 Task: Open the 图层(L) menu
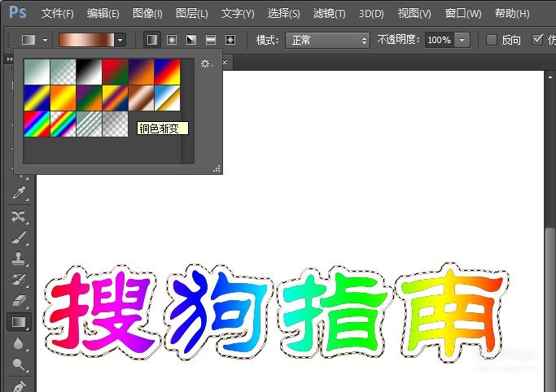(192, 14)
